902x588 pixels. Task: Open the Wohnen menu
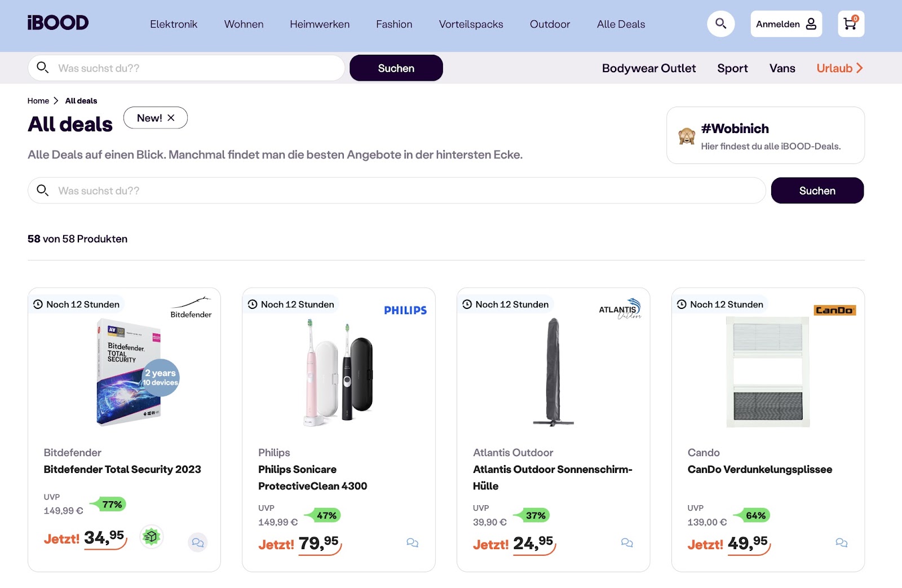(x=244, y=24)
